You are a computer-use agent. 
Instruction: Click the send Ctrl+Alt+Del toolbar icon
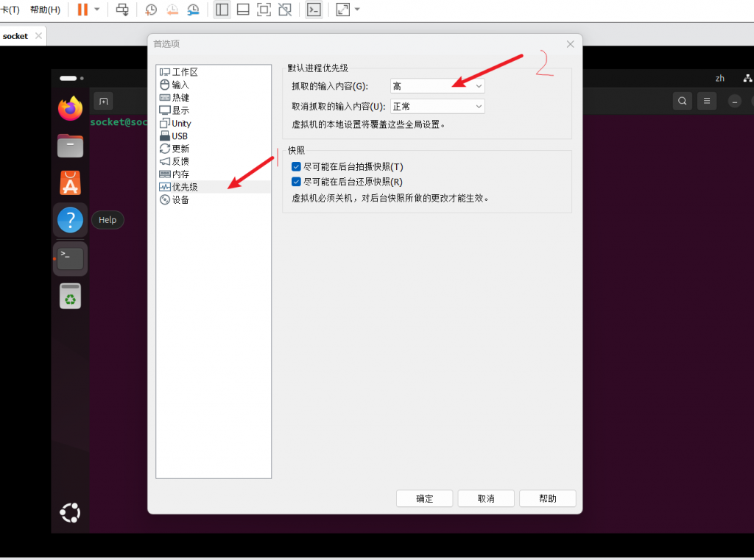tap(122, 10)
